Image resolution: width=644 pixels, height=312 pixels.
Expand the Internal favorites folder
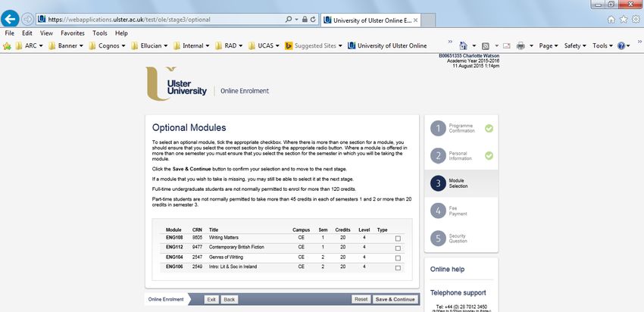(192, 46)
